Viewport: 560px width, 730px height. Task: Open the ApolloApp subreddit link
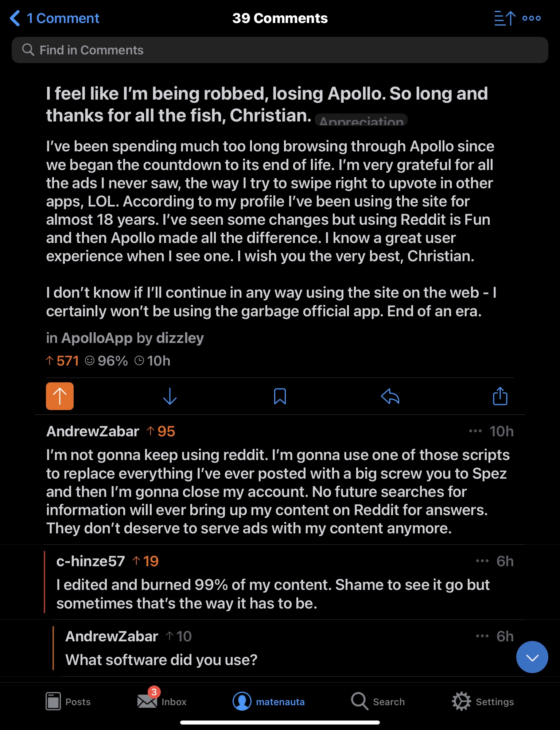click(x=97, y=338)
